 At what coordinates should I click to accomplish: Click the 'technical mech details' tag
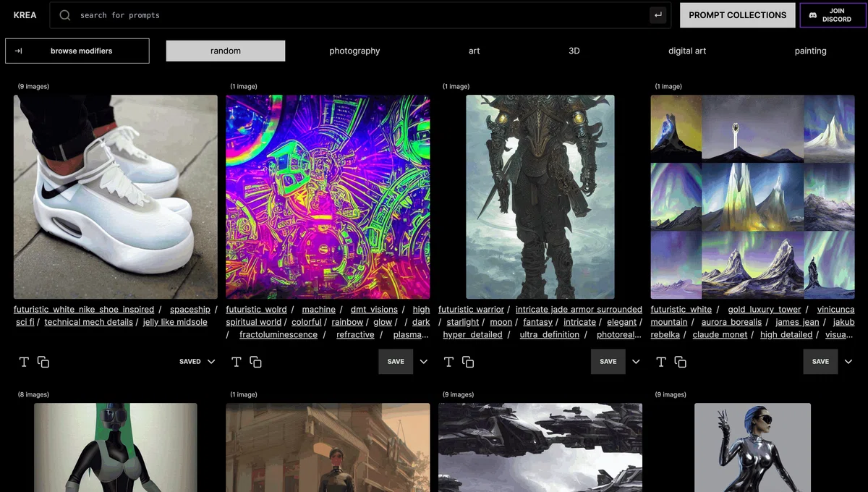(x=89, y=322)
